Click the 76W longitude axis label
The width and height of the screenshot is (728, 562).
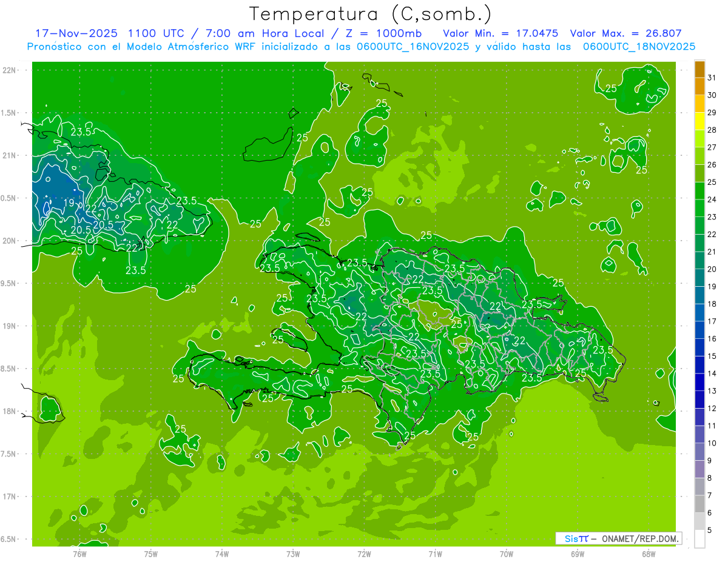(x=79, y=554)
